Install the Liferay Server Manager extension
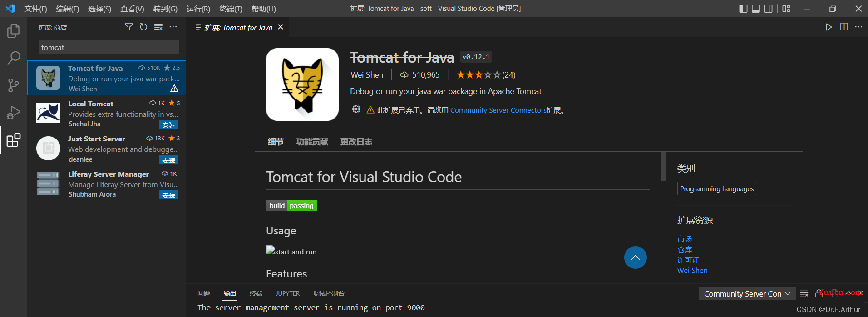868x317 pixels. pyautogui.click(x=168, y=195)
